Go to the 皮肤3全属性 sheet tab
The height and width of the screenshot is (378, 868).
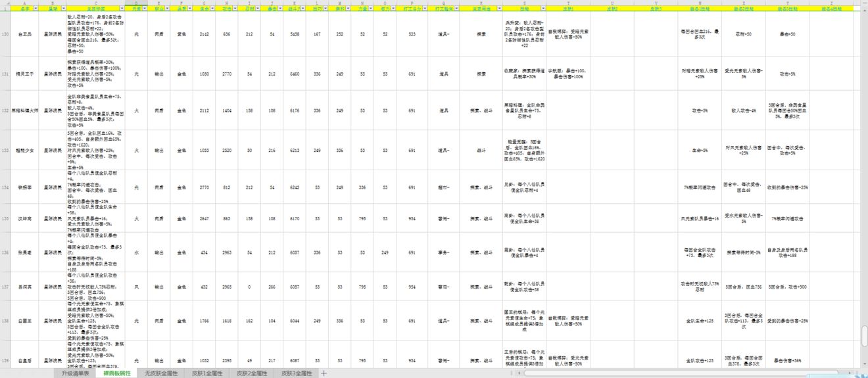coord(296,373)
